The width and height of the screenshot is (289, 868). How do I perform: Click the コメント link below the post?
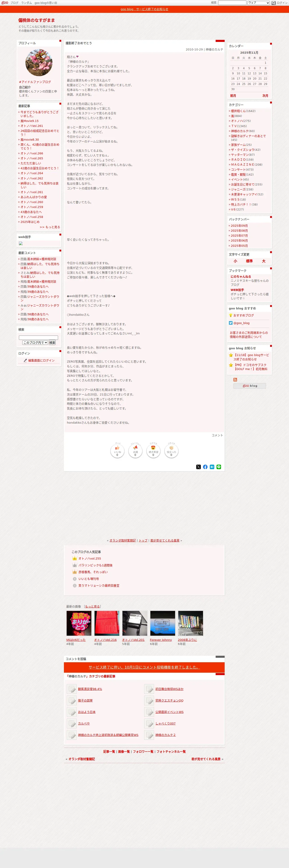click(x=217, y=435)
